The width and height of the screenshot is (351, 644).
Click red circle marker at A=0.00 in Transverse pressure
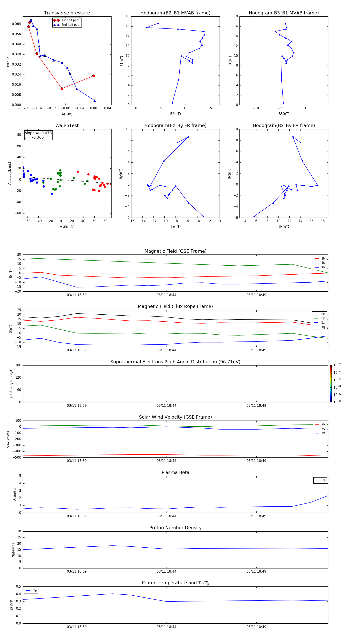[x=94, y=76]
